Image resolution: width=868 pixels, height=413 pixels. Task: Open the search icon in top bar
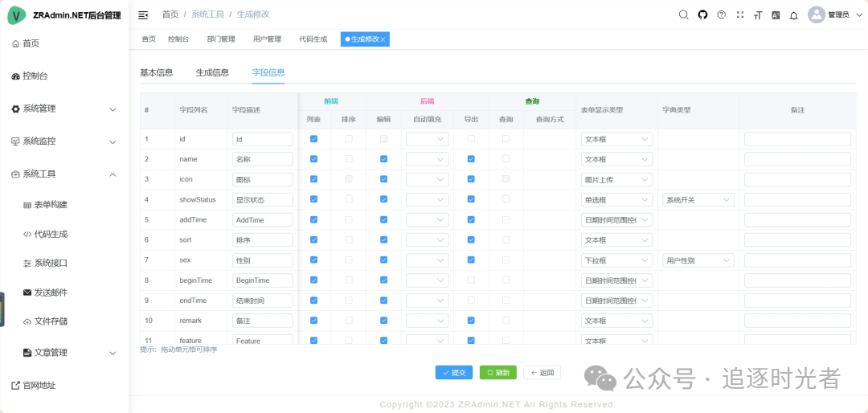click(x=683, y=14)
